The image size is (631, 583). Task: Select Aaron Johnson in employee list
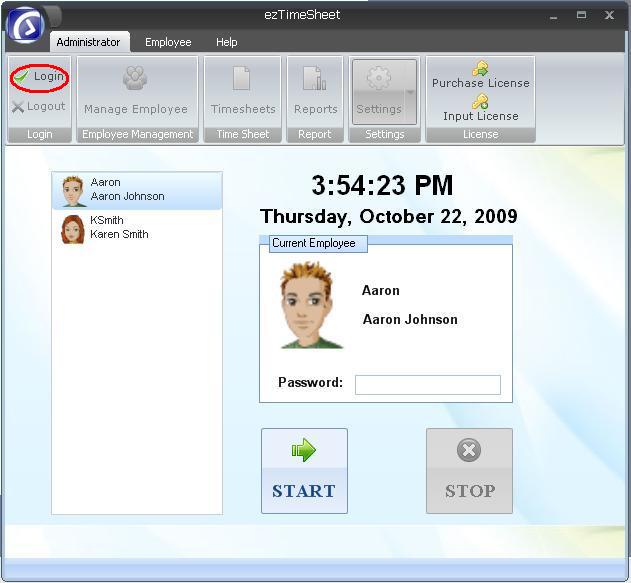point(137,190)
